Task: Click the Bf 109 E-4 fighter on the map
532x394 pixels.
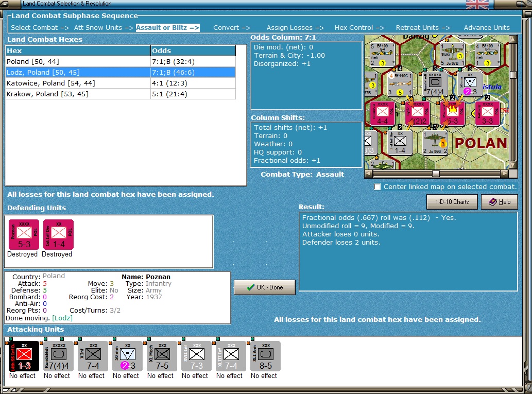Action: (x=382, y=54)
